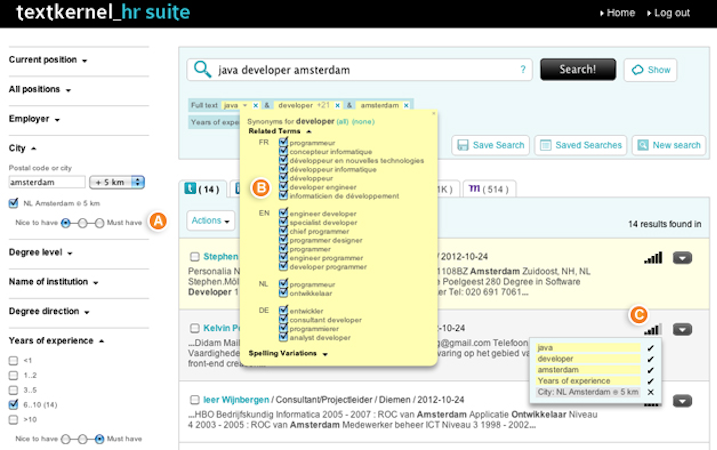The image size is (717, 450).
Task: Check the >10 years experience box
Action: point(13,419)
